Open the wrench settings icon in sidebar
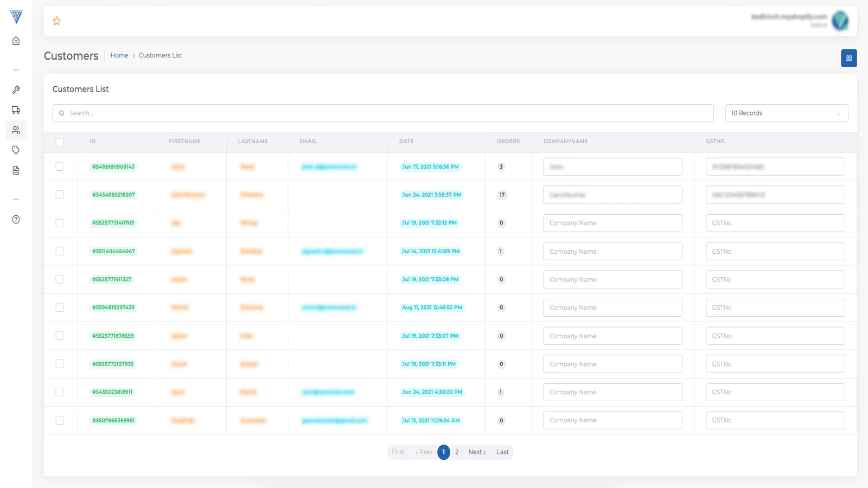The height and width of the screenshot is (488, 868). click(x=16, y=89)
